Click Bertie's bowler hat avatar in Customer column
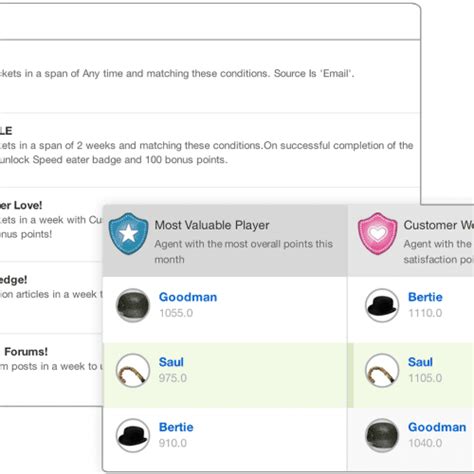Viewport: 474px width, 474px height. pyautogui.click(x=382, y=305)
